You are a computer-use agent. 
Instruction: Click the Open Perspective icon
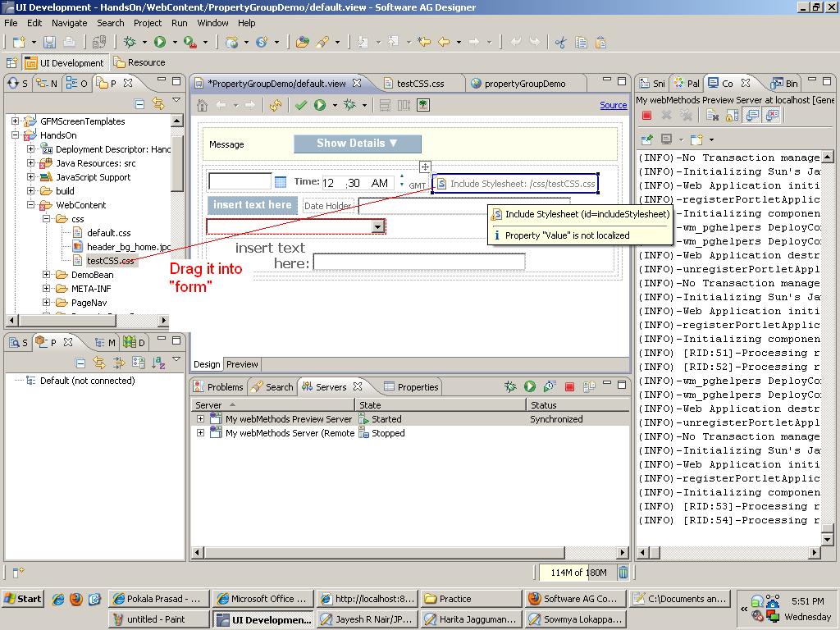click(x=11, y=62)
